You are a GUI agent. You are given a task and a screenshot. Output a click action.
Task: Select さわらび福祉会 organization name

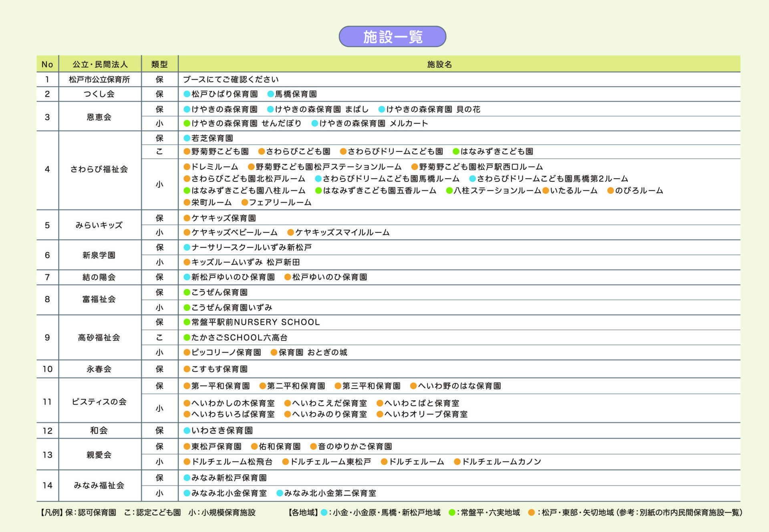click(x=99, y=169)
